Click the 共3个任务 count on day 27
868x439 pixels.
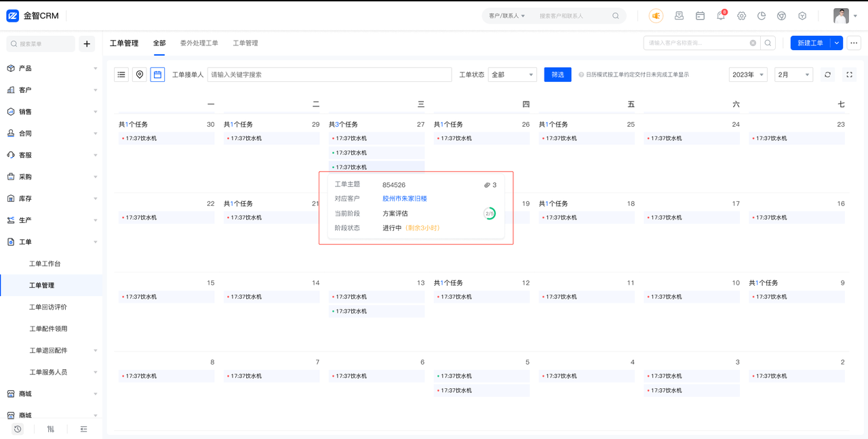(343, 125)
